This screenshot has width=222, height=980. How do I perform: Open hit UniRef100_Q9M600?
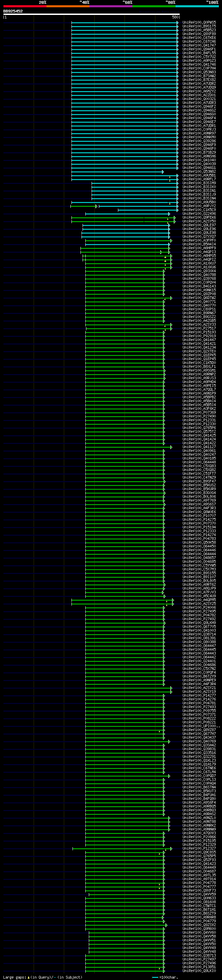(199, 928)
